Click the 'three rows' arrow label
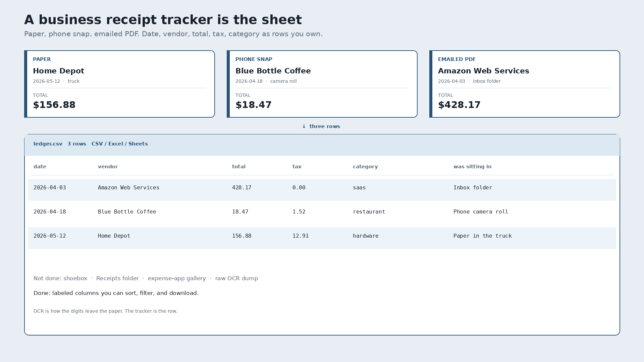This screenshot has height=362, width=644. point(321,126)
